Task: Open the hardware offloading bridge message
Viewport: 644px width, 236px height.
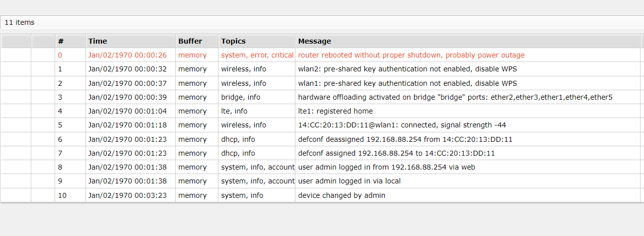Action: [x=455, y=97]
